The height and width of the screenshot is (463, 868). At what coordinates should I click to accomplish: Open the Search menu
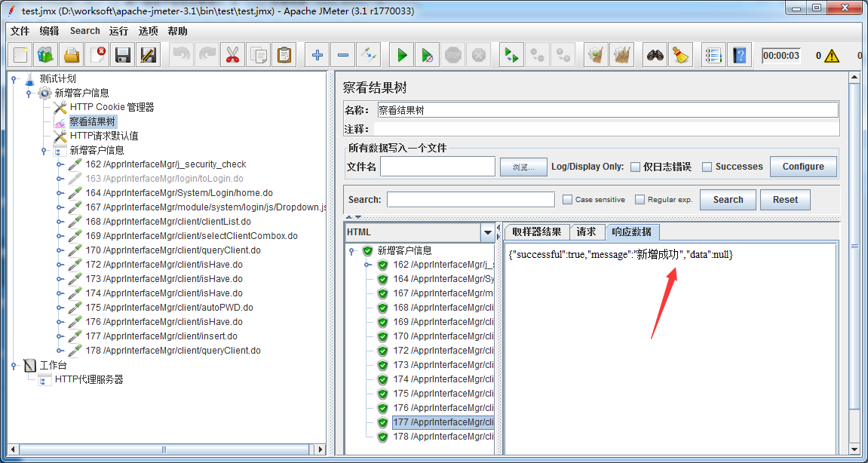85,31
